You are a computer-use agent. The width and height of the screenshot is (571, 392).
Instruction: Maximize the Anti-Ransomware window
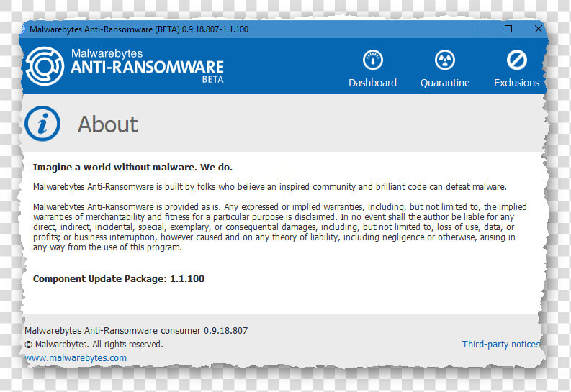click(x=508, y=29)
